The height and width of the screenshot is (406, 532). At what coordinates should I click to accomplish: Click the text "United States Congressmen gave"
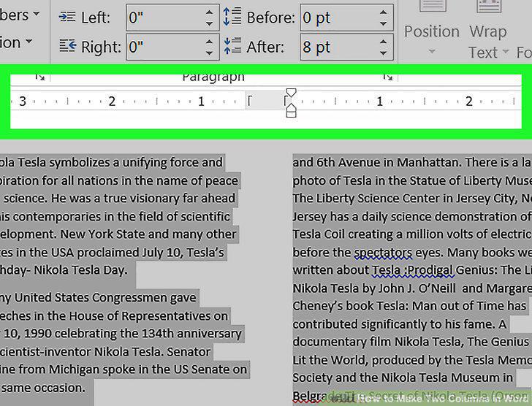105,297
